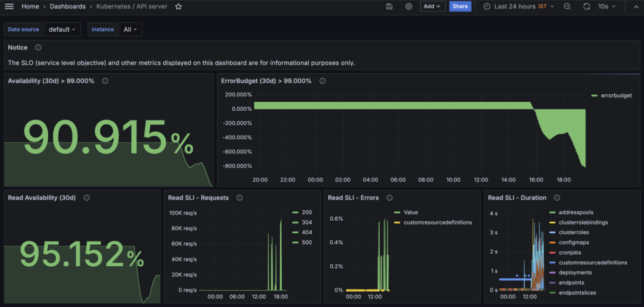The height and width of the screenshot is (307, 644).
Task: Toggle configmaps in Duration legend
Action: pyautogui.click(x=574, y=242)
